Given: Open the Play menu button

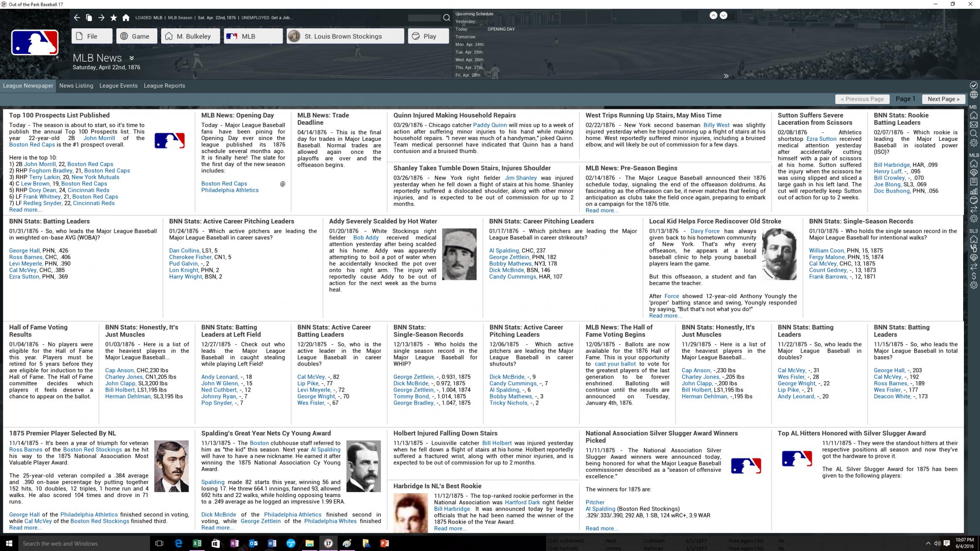Looking at the screenshot, I should click(x=428, y=36).
